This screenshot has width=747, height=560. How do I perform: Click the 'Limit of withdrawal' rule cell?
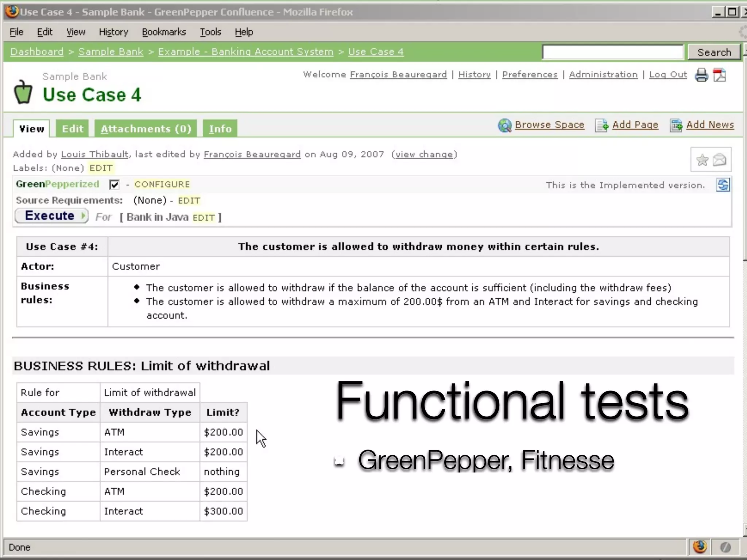point(150,393)
